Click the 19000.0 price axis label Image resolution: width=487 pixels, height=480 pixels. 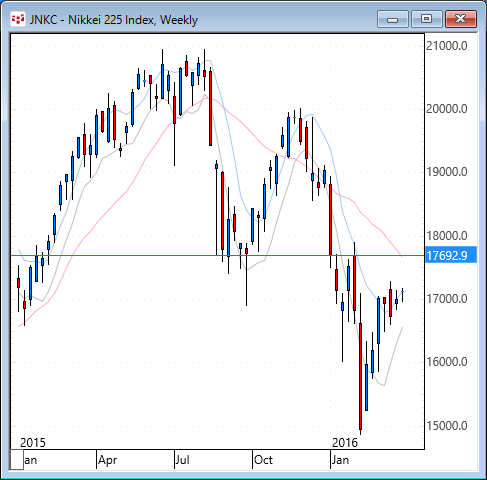pyautogui.click(x=447, y=172)
